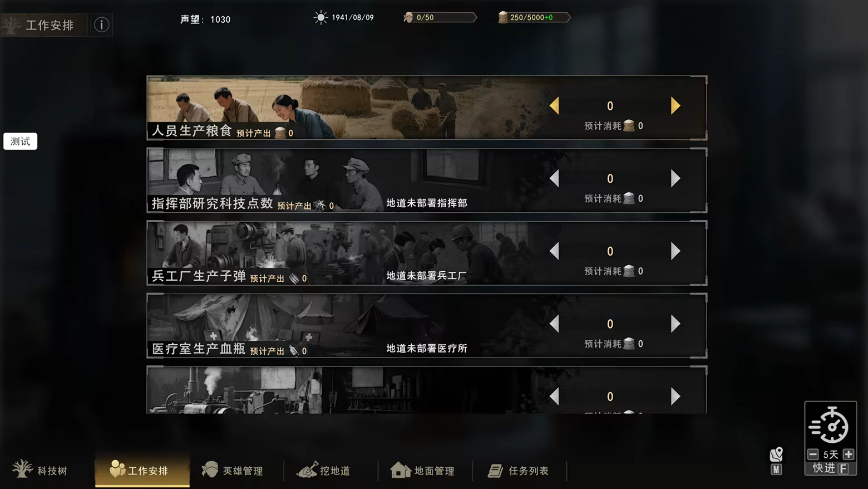
Task: Open the map icon above the M key
Action: pos(776,454)
